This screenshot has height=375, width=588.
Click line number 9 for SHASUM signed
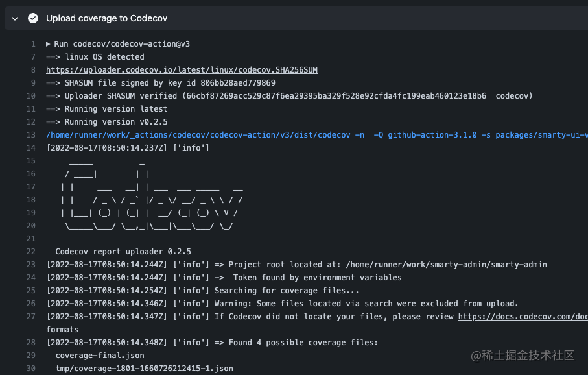tap(32, 83)
